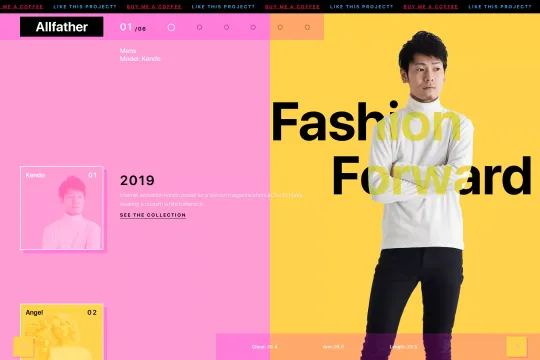Jump to slide three pagination dot
Image resolution: width=540 pixels, height=360 pixels.
[x=226, y=27]
